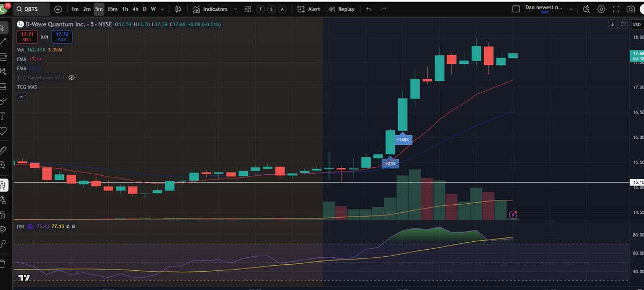The image size is (644, 290).
Task: Open the quick search icon
Action: 587,9
